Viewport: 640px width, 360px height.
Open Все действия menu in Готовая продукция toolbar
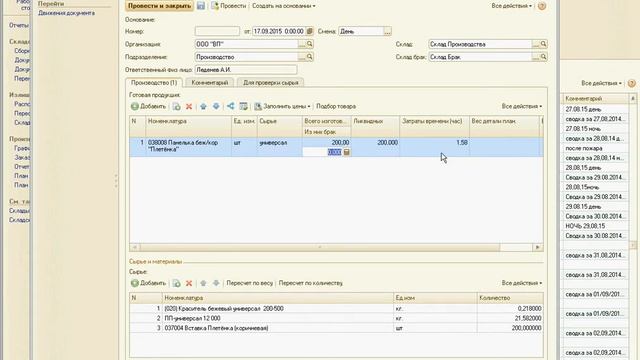click(x=522, y=106)
